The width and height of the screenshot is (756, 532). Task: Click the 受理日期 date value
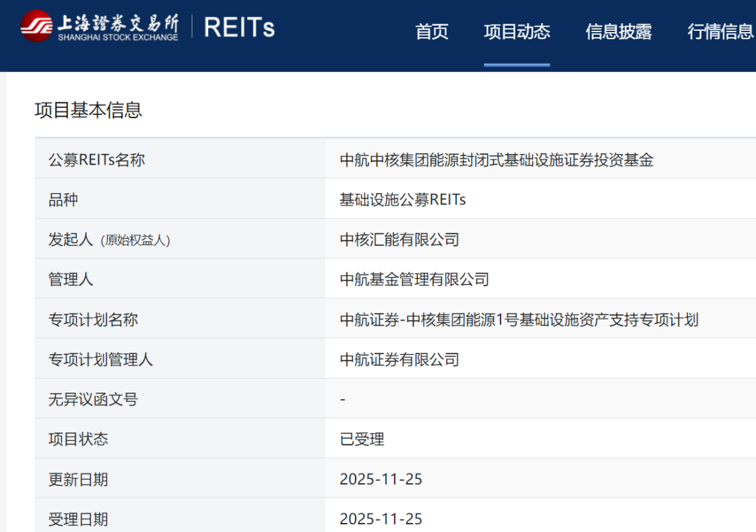pyautogui.click(x=381, y=519)
